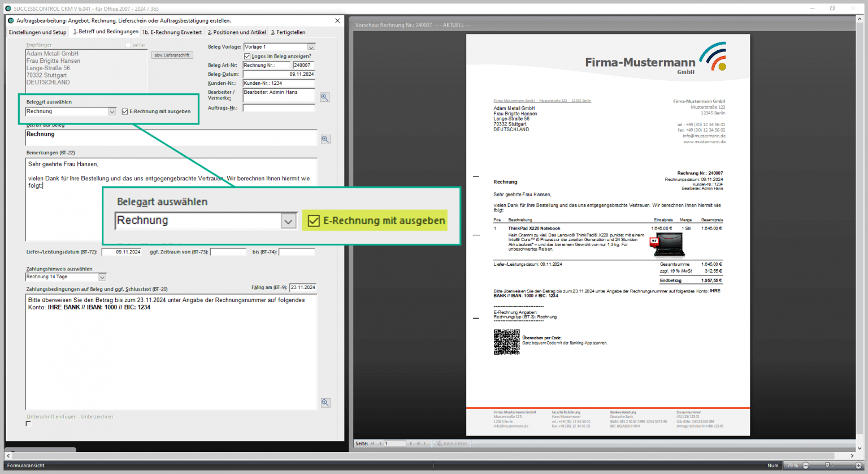Jump to first page in the preview
Viewport: 868px width, 474px height.
[x=372, y=443]
